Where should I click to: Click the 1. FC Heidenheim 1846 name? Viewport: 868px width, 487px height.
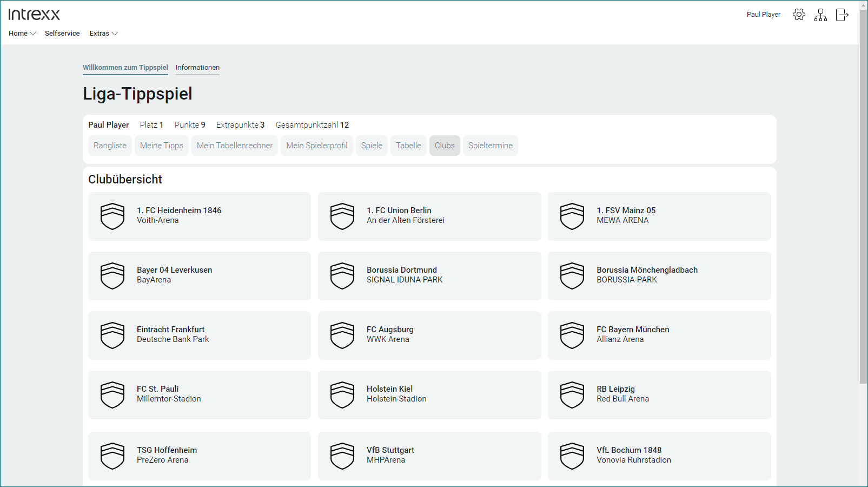[179, 210]
